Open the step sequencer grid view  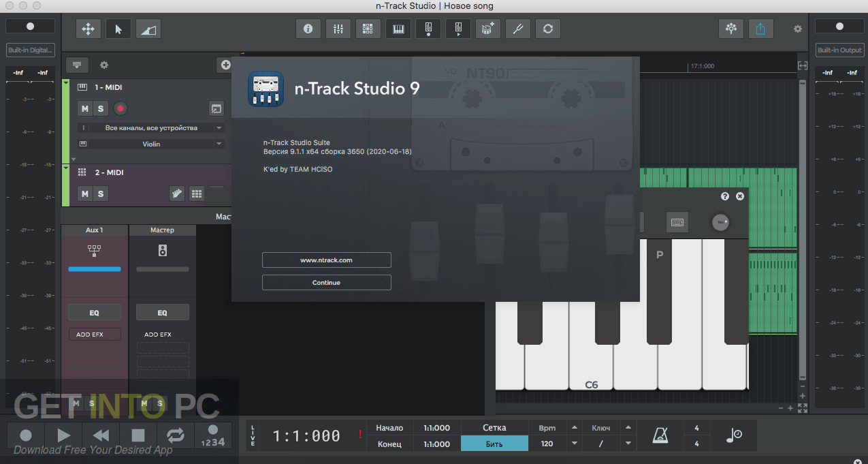pos(368,29)
